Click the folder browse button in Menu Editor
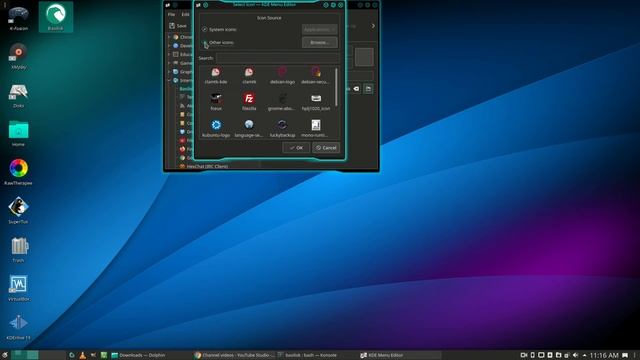The image size is (640, 360). [x=368, y=89]
